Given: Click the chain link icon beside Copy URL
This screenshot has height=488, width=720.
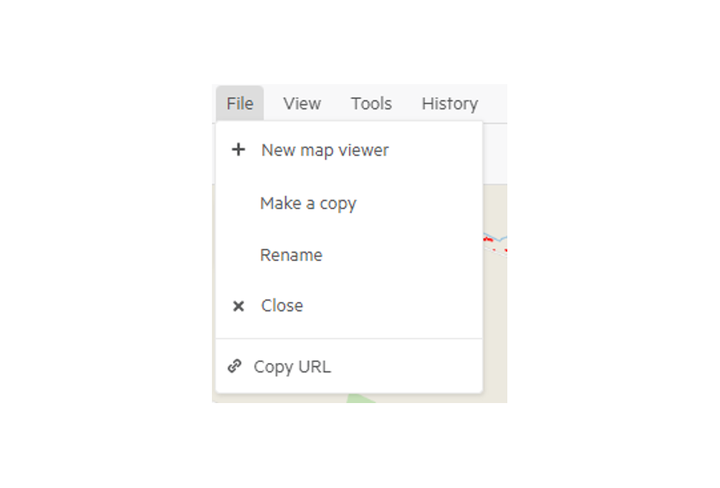Looking at the screenshot, I should [235, 366].
